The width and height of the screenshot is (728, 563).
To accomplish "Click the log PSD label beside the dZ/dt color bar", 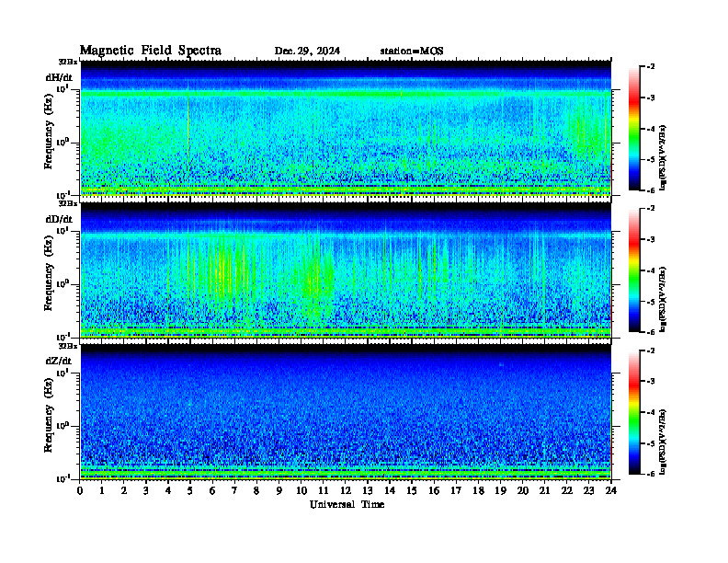I will 663,442.
